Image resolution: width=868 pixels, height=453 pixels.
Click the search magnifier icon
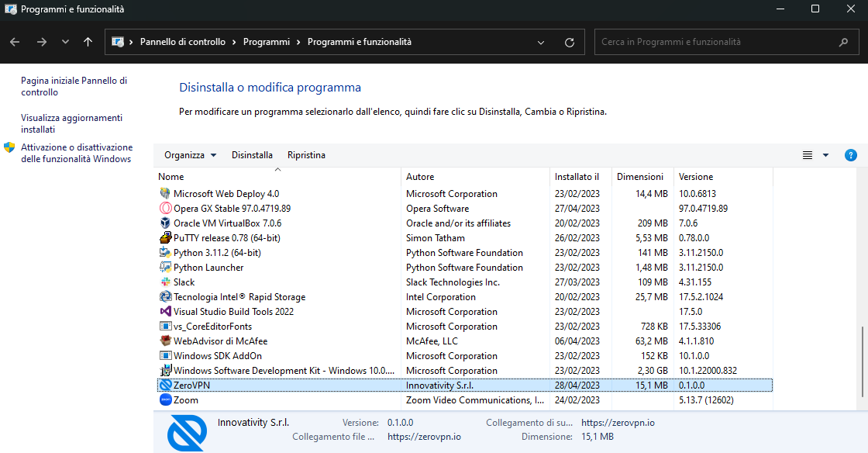(844, 42)
